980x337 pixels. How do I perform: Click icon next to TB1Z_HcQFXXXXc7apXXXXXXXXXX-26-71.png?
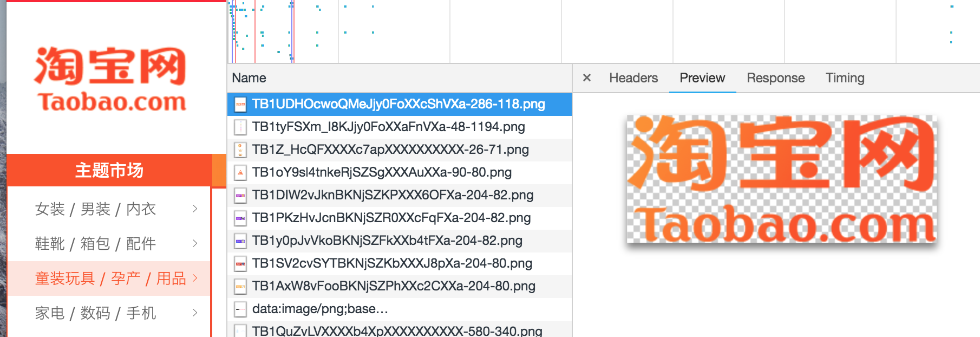[x=240, y=150]
